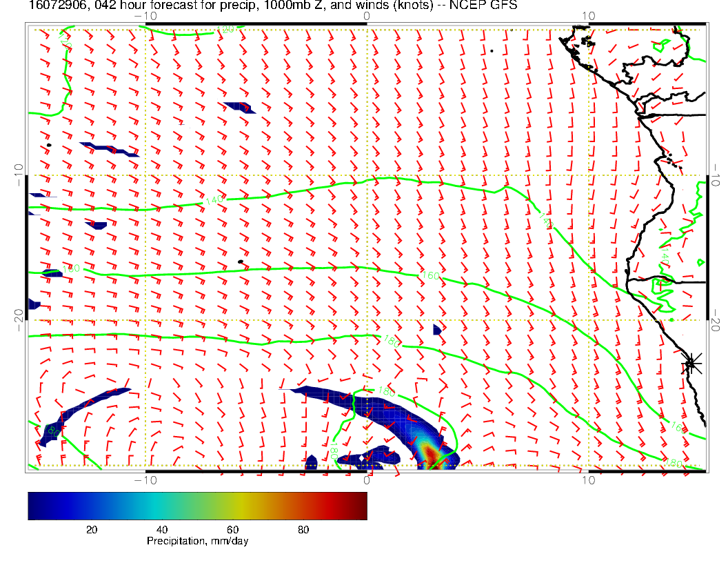The image size is (728, 563).
Task: Click the 180 contour label just below 20°S
Action: [x=391, y=340]
